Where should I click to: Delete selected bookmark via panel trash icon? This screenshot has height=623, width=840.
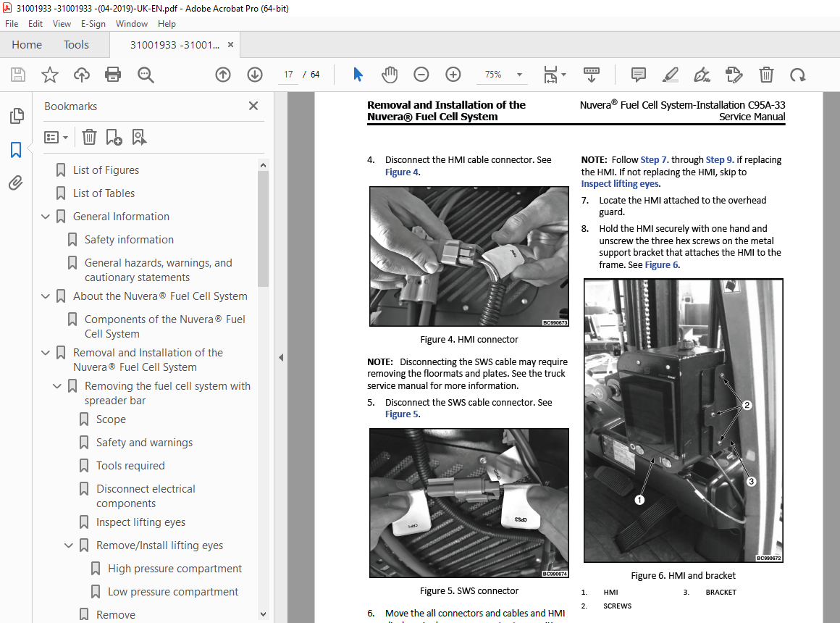click(90, 137)
